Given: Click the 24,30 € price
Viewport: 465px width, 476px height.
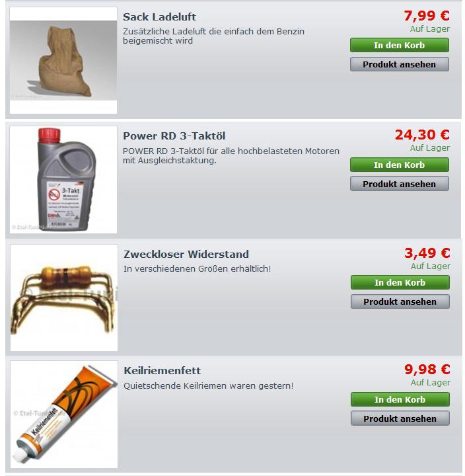Looking at the screenshot, I should click(x=422, y=135).
